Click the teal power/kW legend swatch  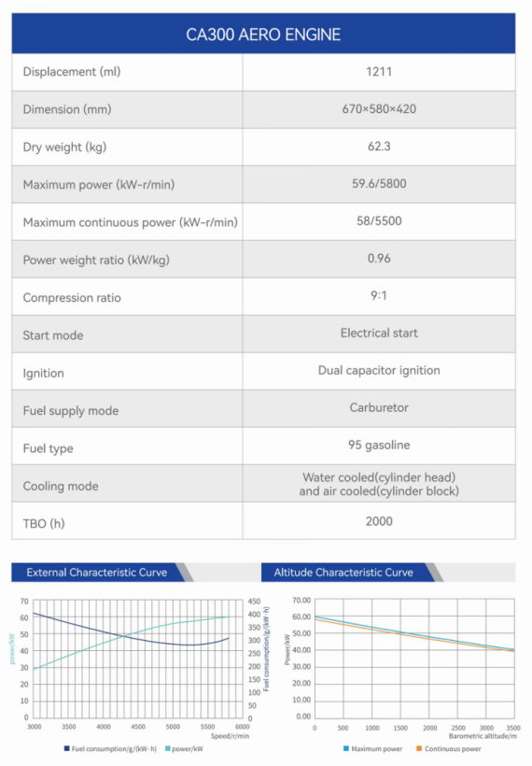point(167,748)
